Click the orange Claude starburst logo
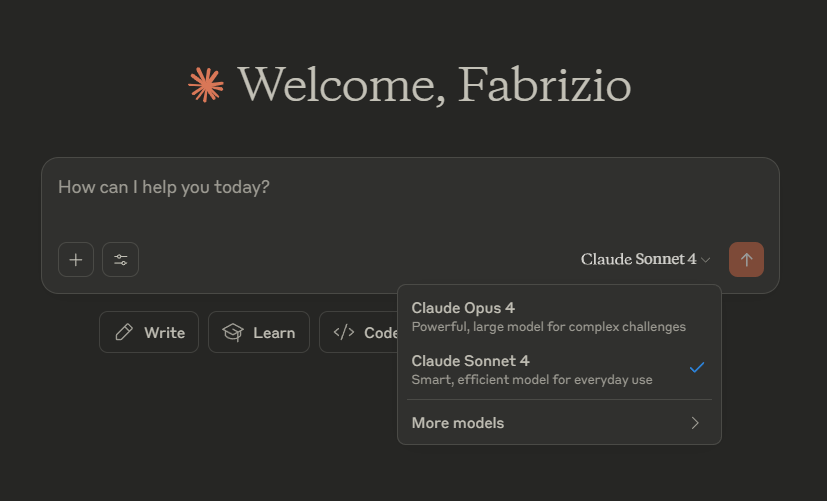 pyautogui.click(x=206, y=84)
